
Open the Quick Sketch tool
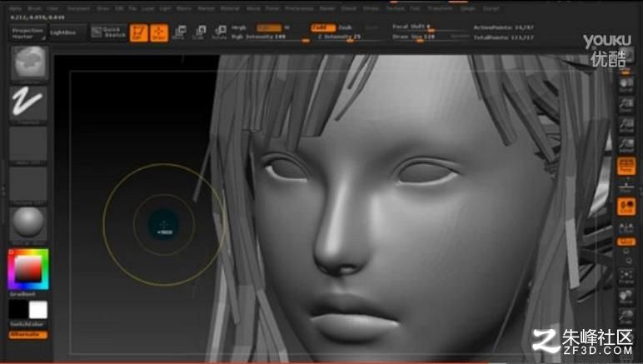108,32
